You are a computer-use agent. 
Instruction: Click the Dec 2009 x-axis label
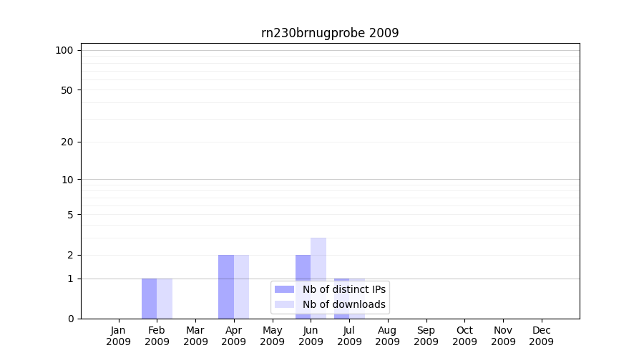541,336
